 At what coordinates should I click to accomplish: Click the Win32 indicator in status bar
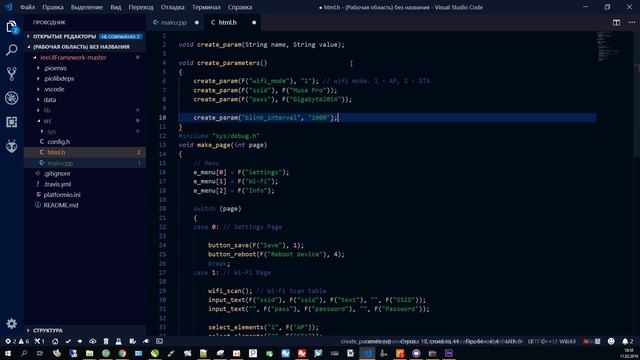coord(567,341)
